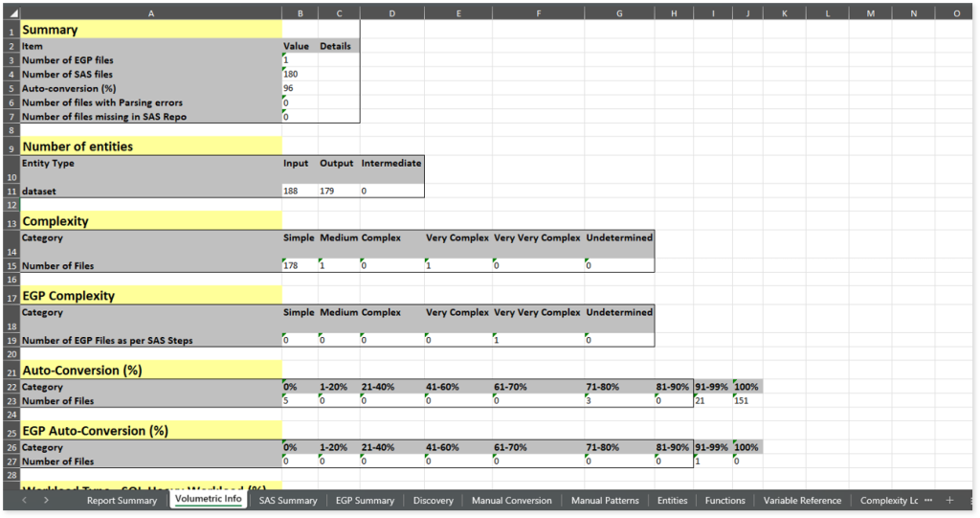Switch to the SAS Summary tab

pyautogui.click(x=288, y=500)
